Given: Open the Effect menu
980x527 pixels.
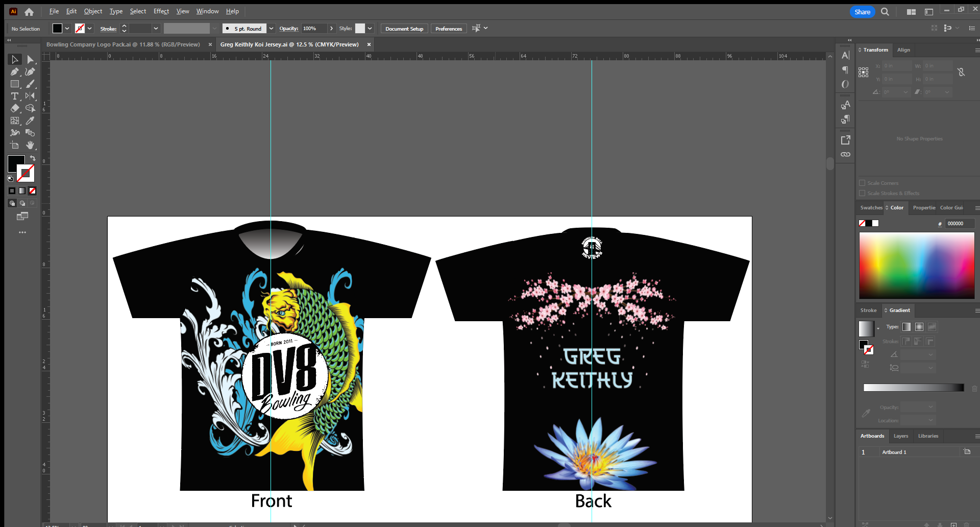Looking at the screenshot, I should click(x=161, y=11).
